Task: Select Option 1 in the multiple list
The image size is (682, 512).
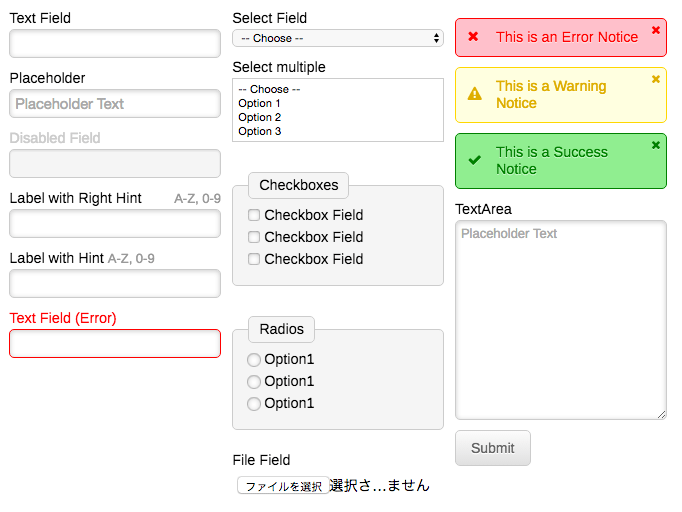Action: 260,104
